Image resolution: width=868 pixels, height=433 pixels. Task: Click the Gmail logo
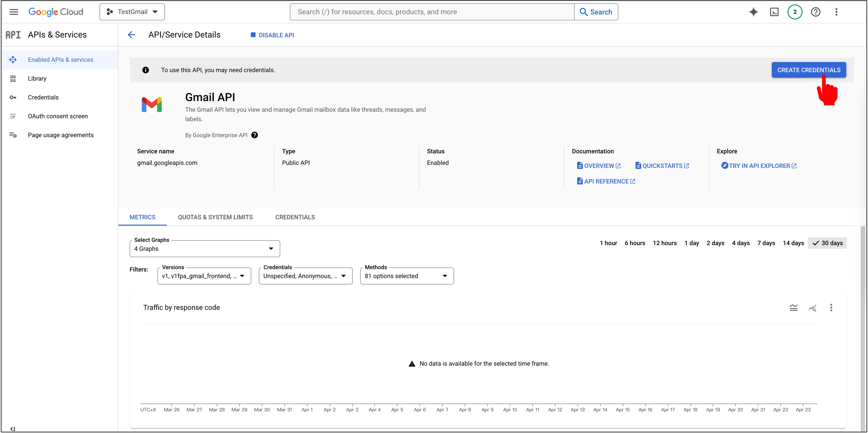tap(152, 105)
